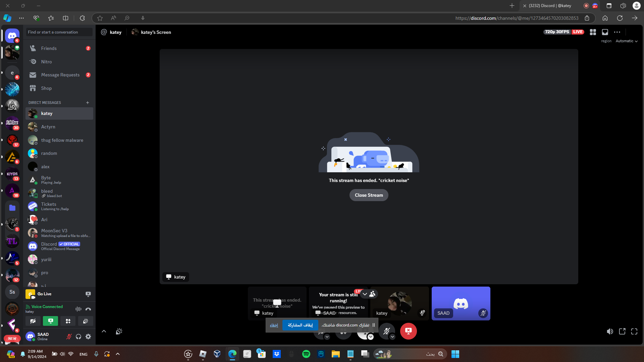Open soundboard beside the up chevron
This screenshot has width=644, height=362.
pos(119,331)
